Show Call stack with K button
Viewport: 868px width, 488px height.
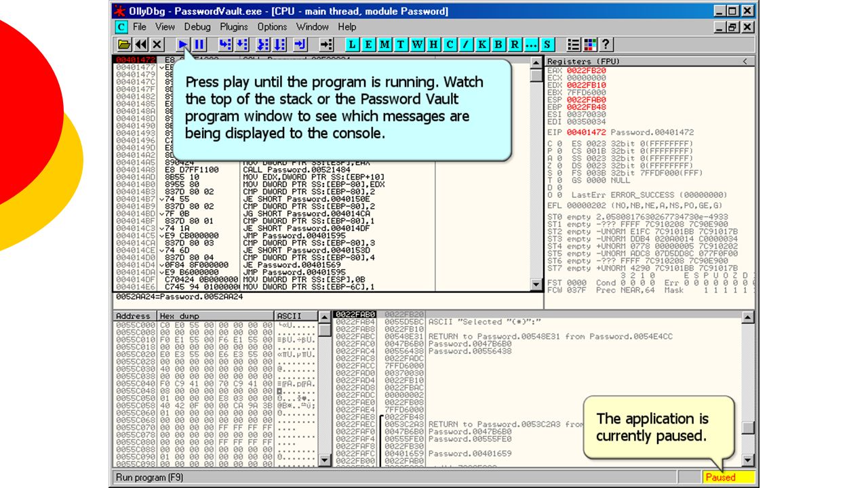coord(483,45)
